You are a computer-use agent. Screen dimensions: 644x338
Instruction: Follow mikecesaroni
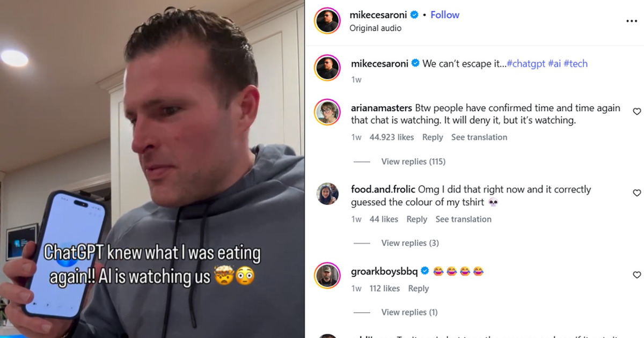[445, 15]
